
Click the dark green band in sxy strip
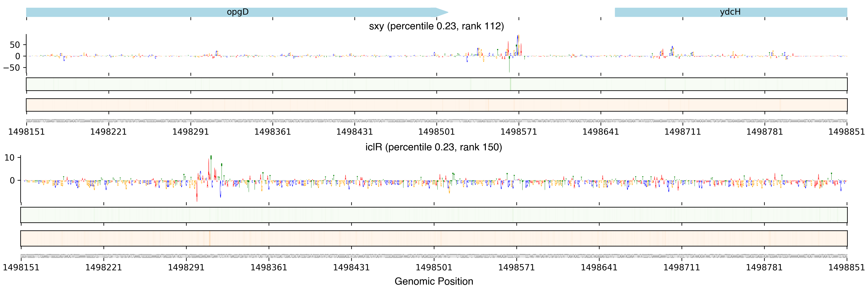click(x=511, y=84)
